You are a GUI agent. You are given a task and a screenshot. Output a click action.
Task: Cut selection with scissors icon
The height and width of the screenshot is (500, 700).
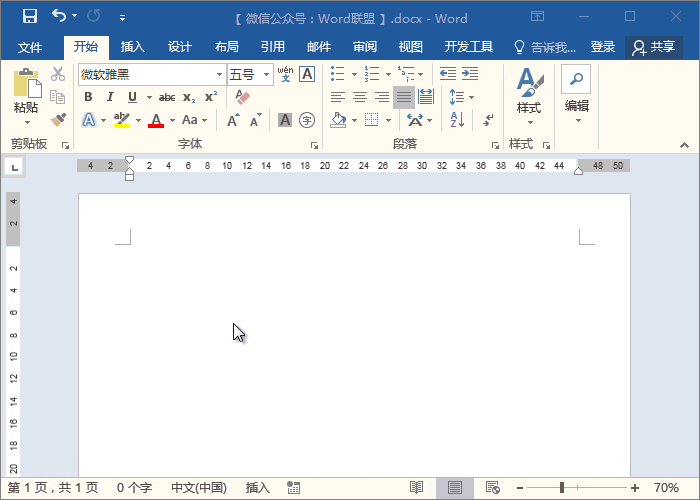(58, 74)
